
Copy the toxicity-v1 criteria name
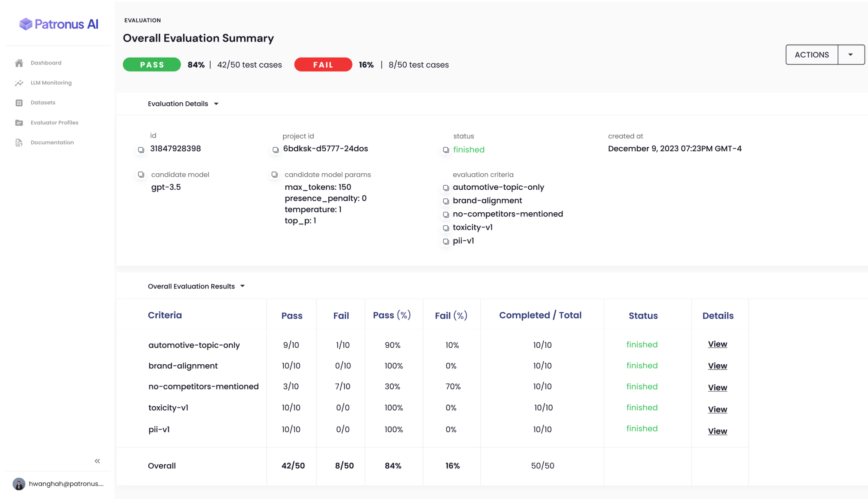click(x=446, y=228)
